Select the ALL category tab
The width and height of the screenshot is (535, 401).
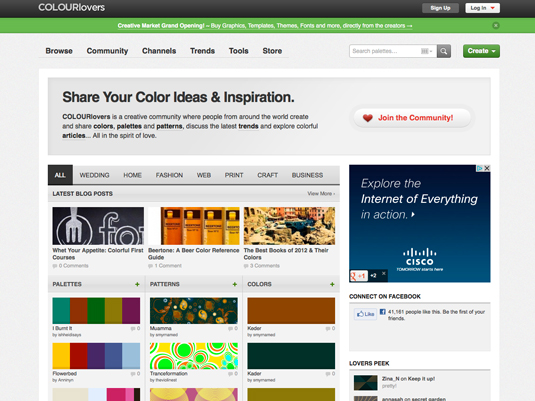(x=60, y=175)
